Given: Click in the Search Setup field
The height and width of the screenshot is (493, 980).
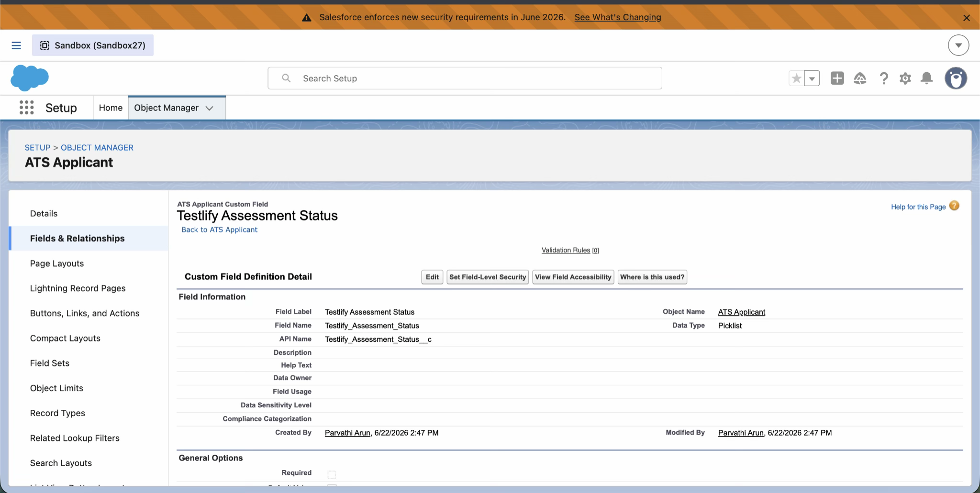Looking at the screenshot, I should (x=465, y=78).
